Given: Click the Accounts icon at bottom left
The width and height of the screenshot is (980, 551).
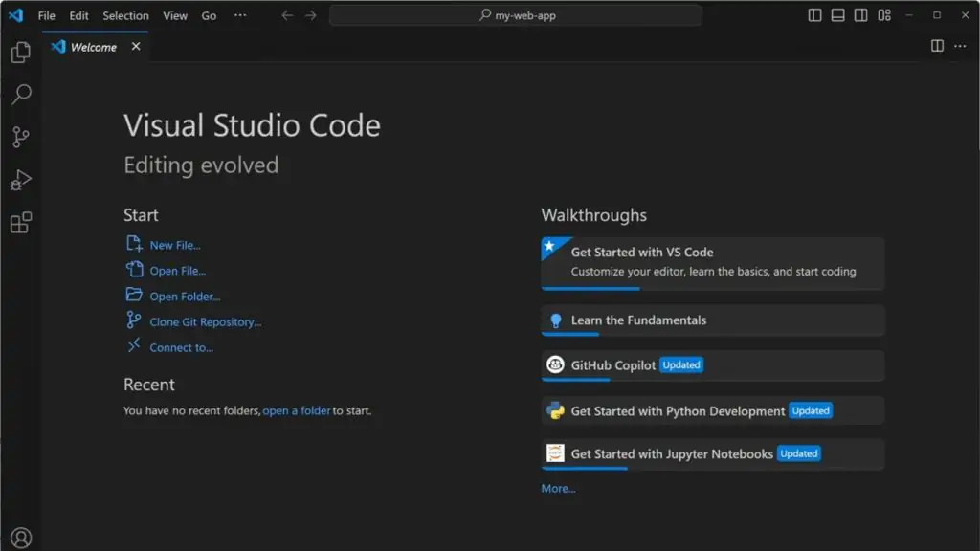Looking at the screenshot, I should (x=20, y=536).
